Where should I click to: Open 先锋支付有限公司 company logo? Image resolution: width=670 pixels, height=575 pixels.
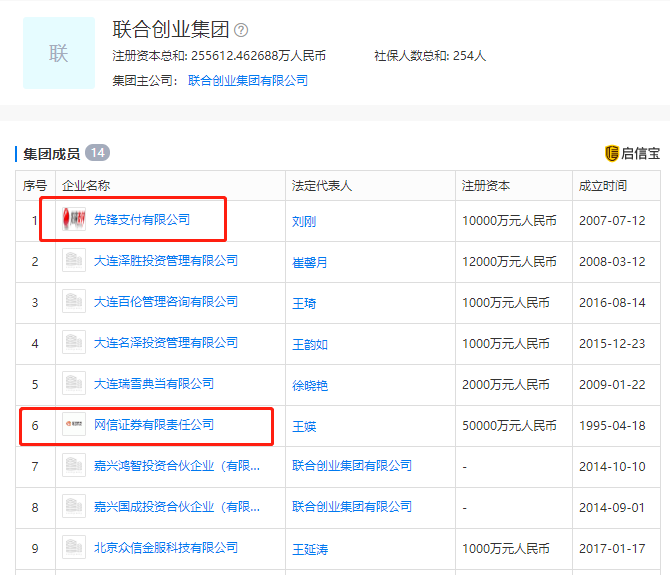74,219
